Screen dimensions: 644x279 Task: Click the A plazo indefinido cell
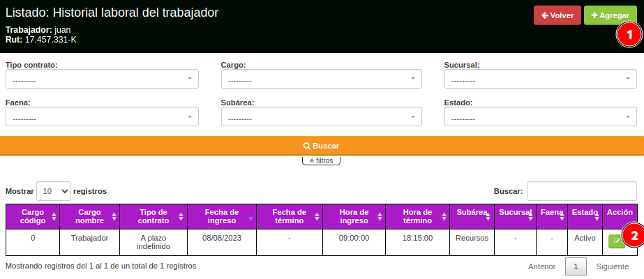point(153,242)
